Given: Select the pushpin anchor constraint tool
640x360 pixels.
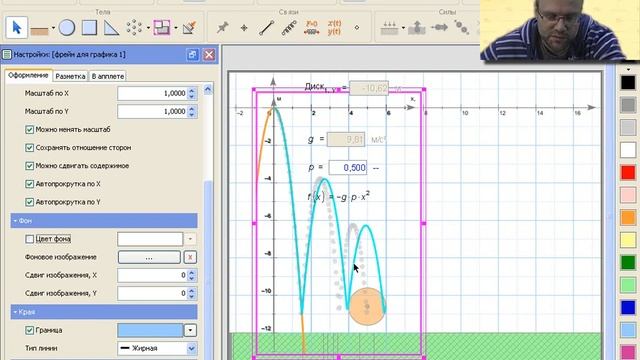Looking at the screenshot, I should pos(222,28).
